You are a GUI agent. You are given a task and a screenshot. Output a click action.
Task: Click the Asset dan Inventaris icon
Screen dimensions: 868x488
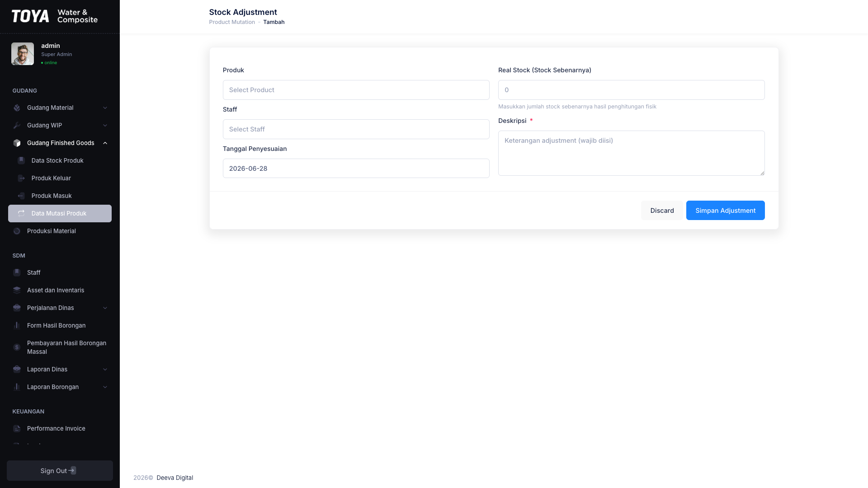(17, 290)
